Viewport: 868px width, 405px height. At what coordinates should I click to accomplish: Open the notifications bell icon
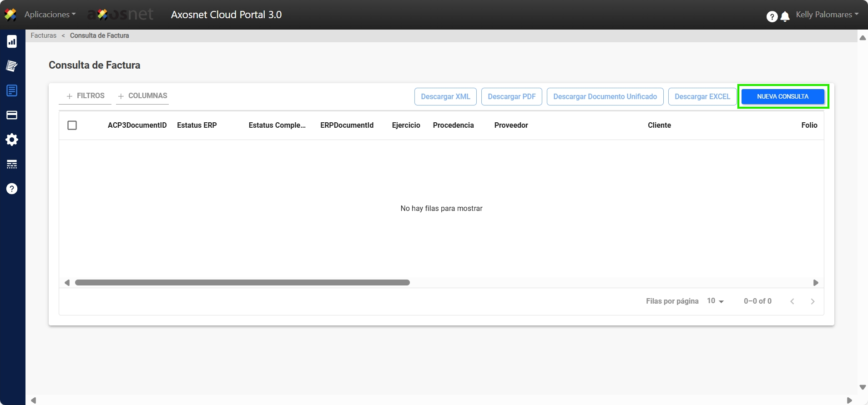pos(785,17)
